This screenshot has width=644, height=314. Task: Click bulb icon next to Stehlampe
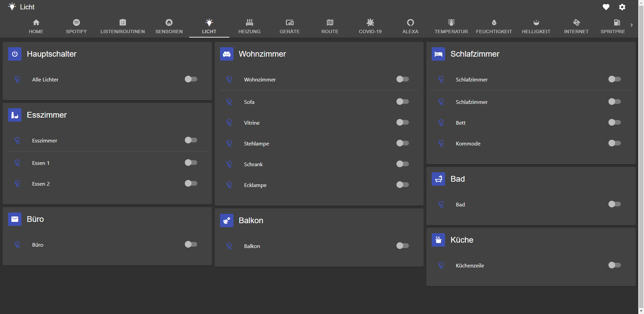[229, 143]
